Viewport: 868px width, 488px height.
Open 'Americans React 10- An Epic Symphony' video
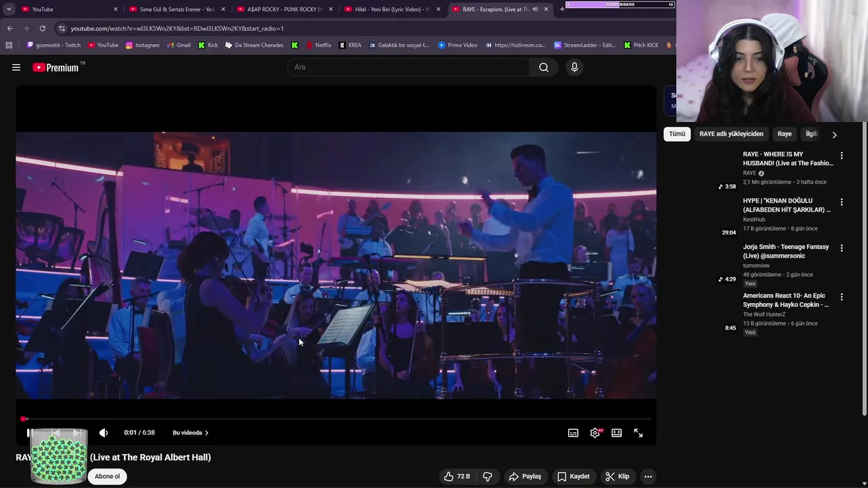(786, 300)
